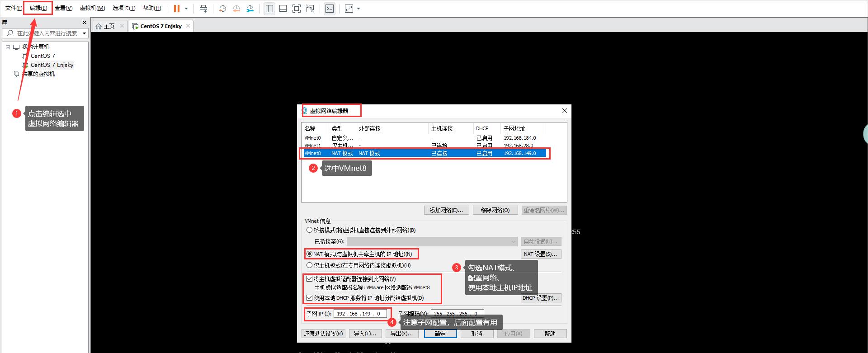Click the magnifier icon in the library search
Screen dimensions: 868x353
pos(10,33)
